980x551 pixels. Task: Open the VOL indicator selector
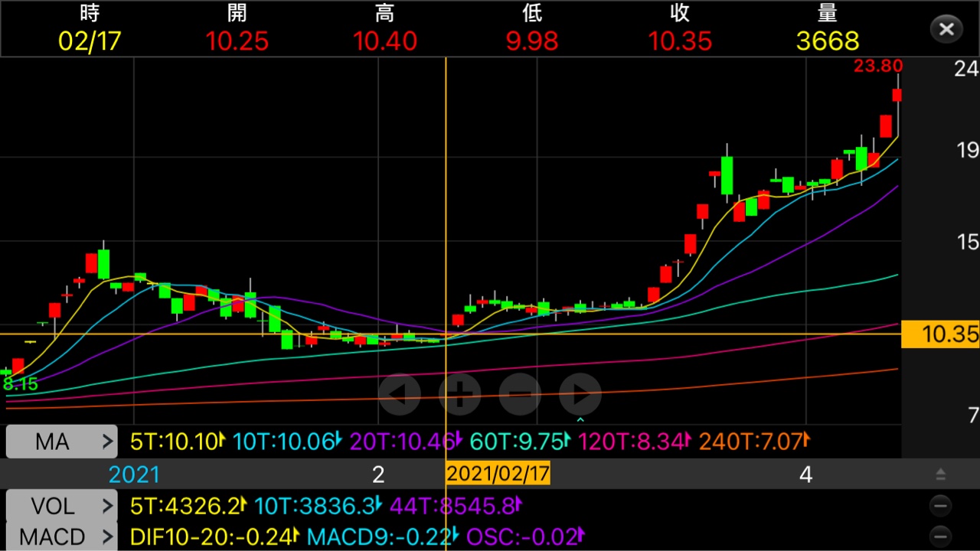click(62, 506)
